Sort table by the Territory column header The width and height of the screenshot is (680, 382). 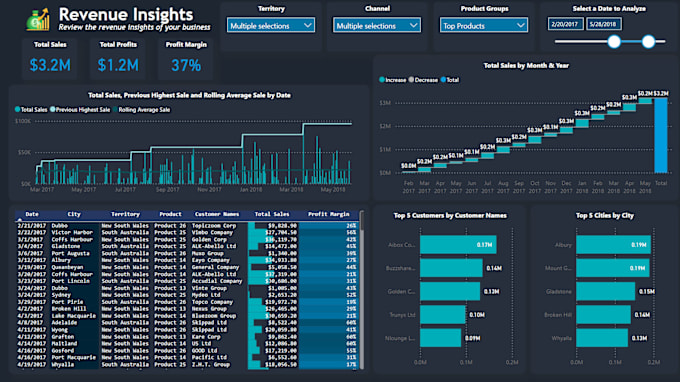tap(125, 214)
